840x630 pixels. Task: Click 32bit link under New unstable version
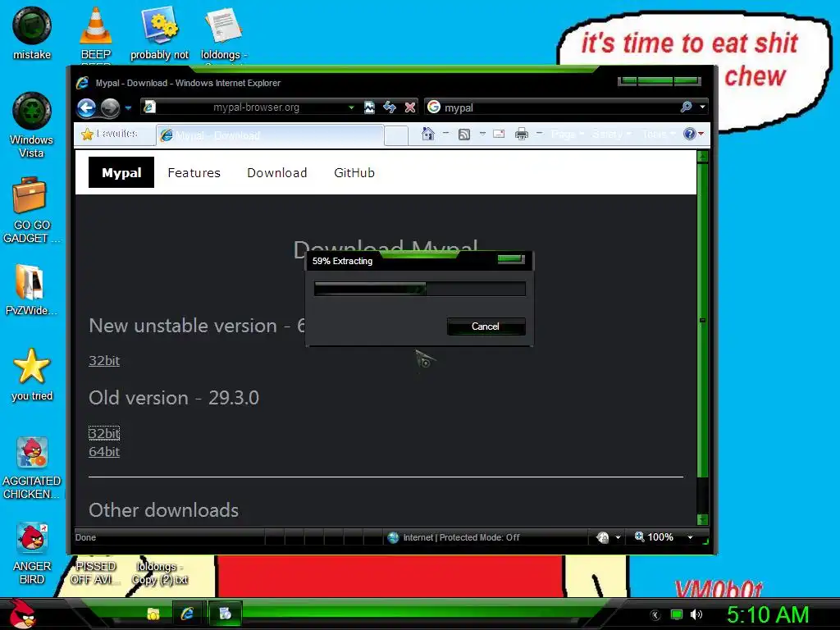click(x=104, y=361)
